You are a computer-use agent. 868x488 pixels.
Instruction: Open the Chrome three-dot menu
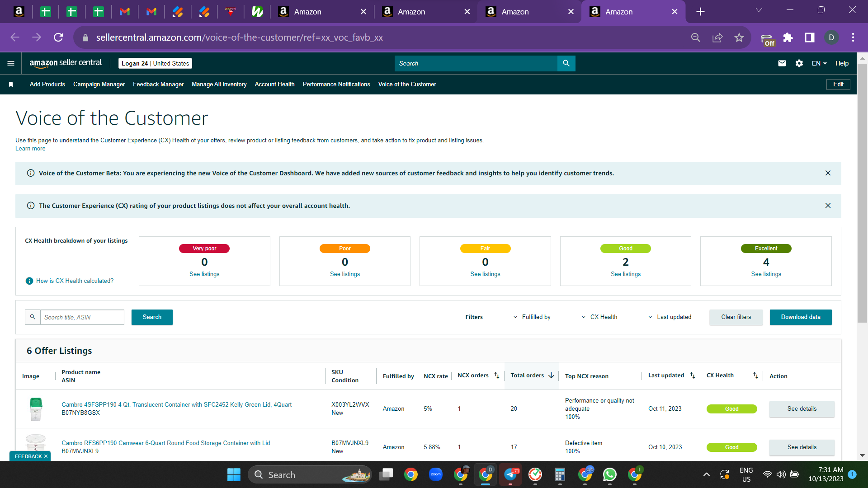point(853,38)
